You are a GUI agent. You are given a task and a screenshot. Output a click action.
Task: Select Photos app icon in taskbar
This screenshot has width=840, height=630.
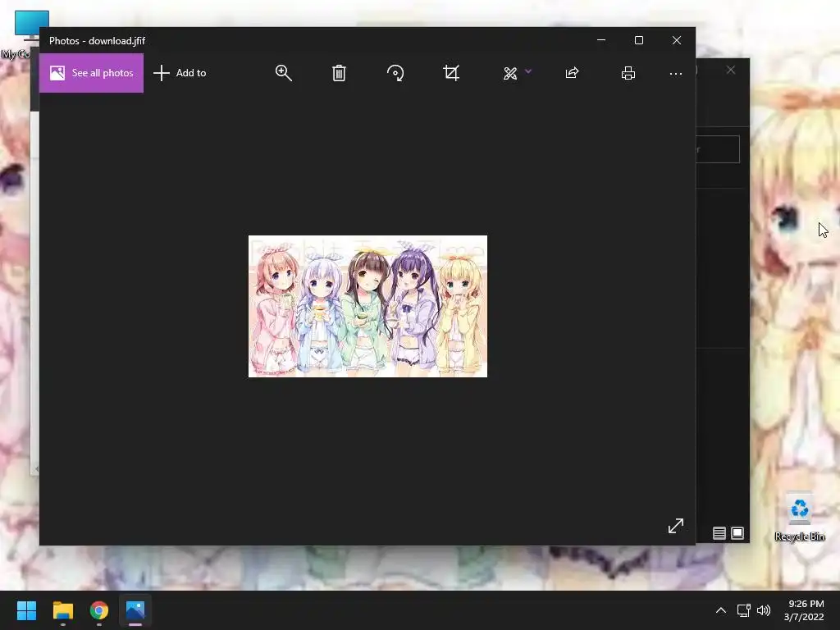coord(135,610)
